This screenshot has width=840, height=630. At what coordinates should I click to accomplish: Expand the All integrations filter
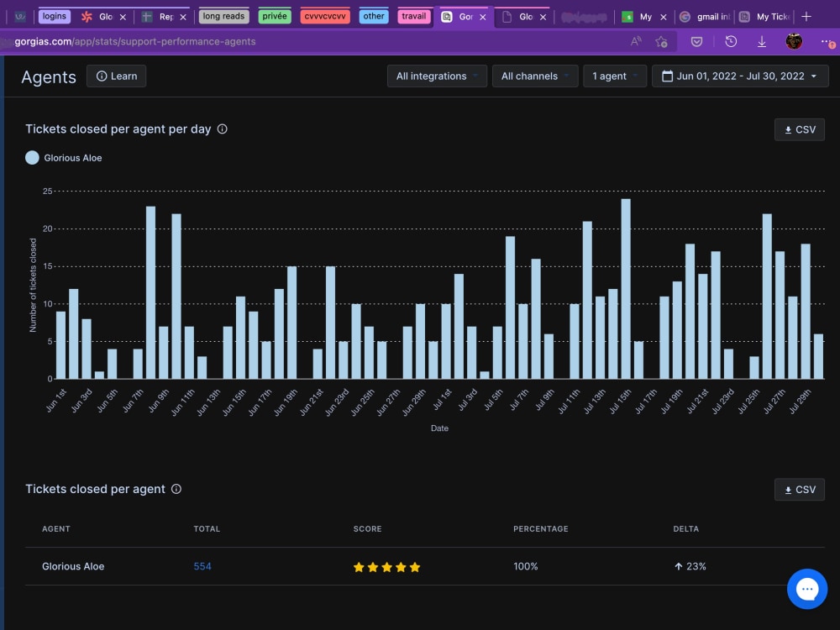437,76
